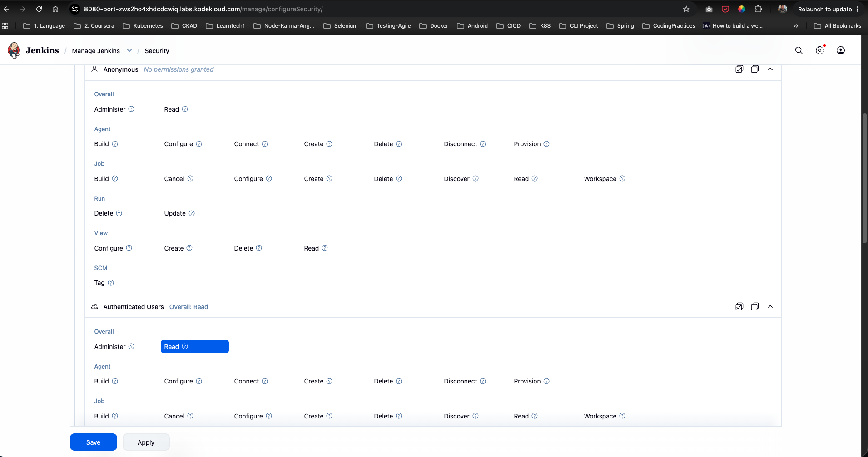Open the Jenkins settings gear icon
This screenshot has height=457, width=868.
pos(820,50)
